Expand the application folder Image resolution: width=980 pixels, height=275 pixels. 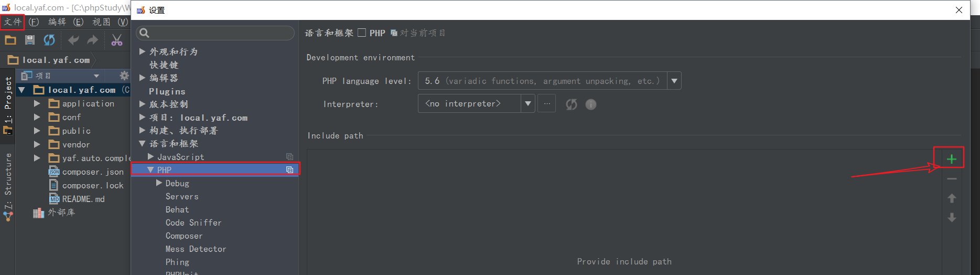(x=37, y=103)
